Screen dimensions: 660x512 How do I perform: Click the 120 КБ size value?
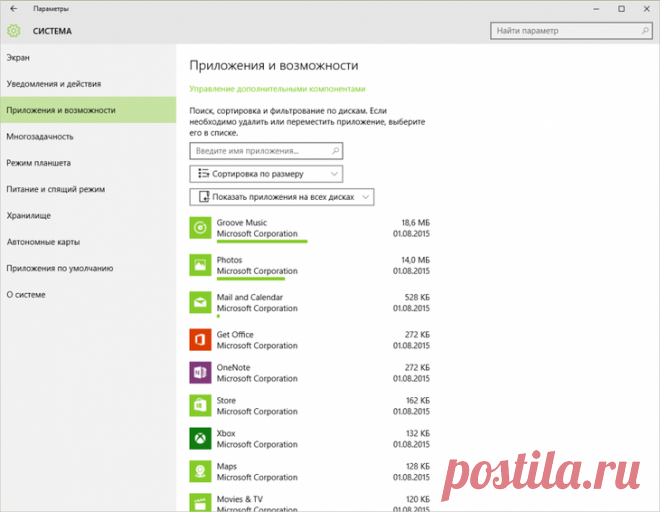pos(418,499)
